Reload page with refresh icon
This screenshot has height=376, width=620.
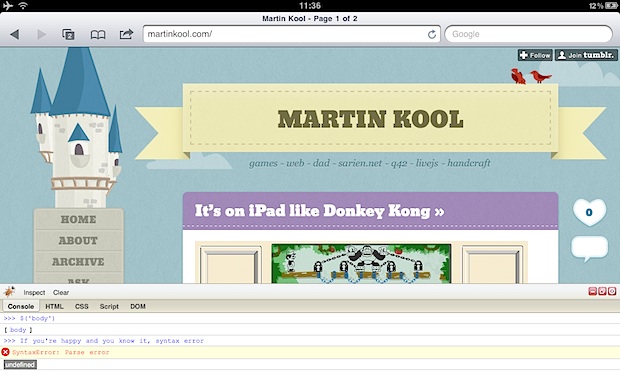432,34
